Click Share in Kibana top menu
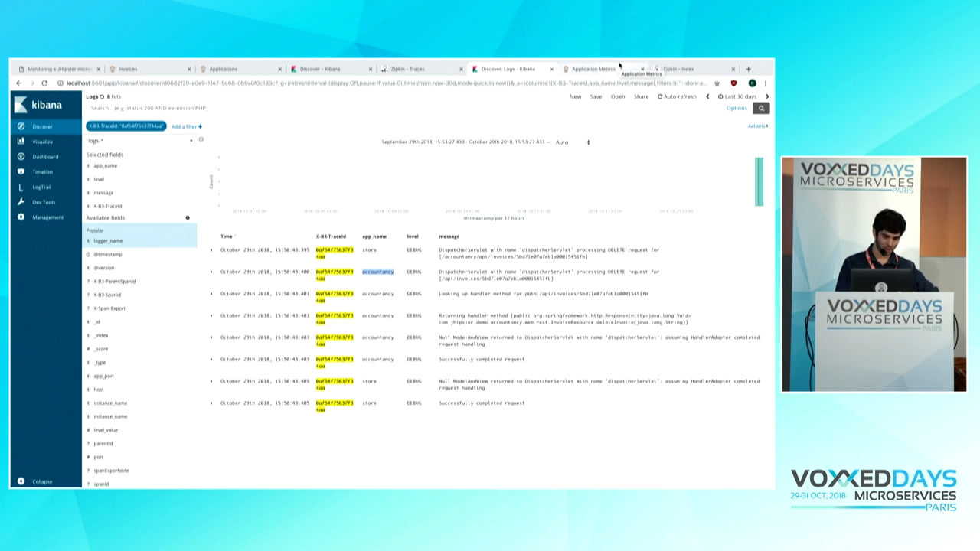This screenshot has width=980, height=551. tap(642, 96)
